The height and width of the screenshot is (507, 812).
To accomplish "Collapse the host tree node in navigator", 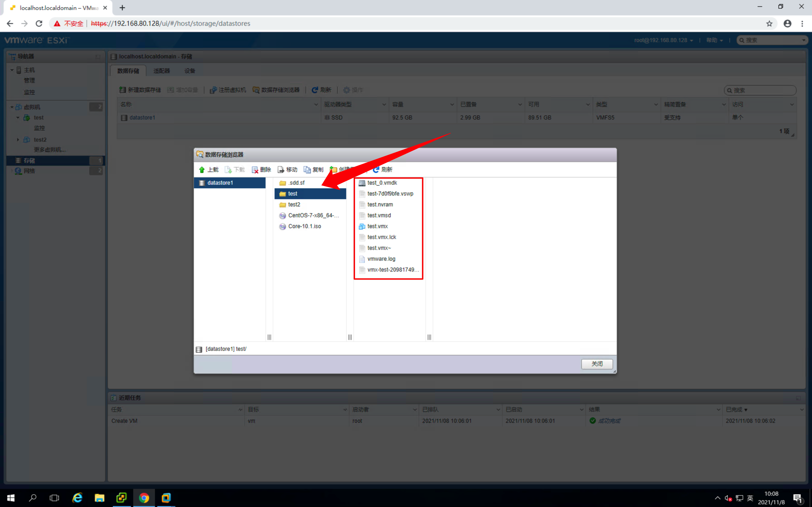I will pyautogui.click(x=12, y=70).
